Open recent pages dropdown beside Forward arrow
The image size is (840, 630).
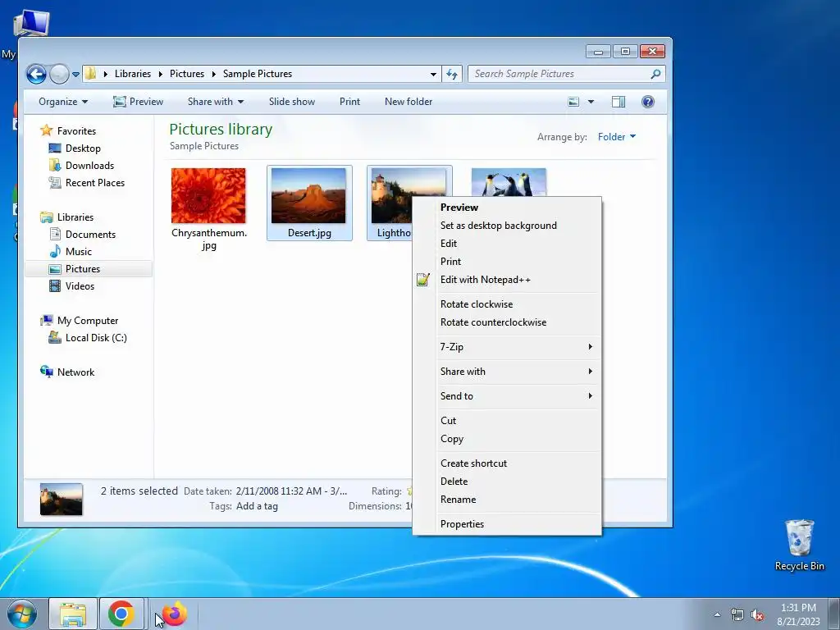(75, 75)
